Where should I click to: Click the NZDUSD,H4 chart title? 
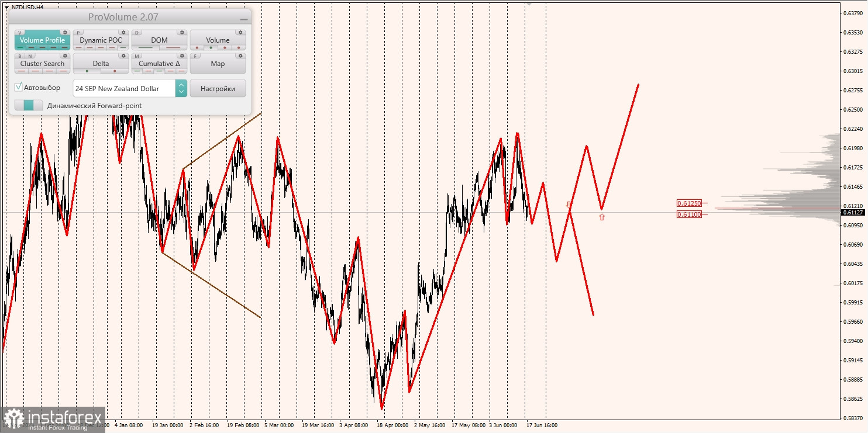point(27,7)
